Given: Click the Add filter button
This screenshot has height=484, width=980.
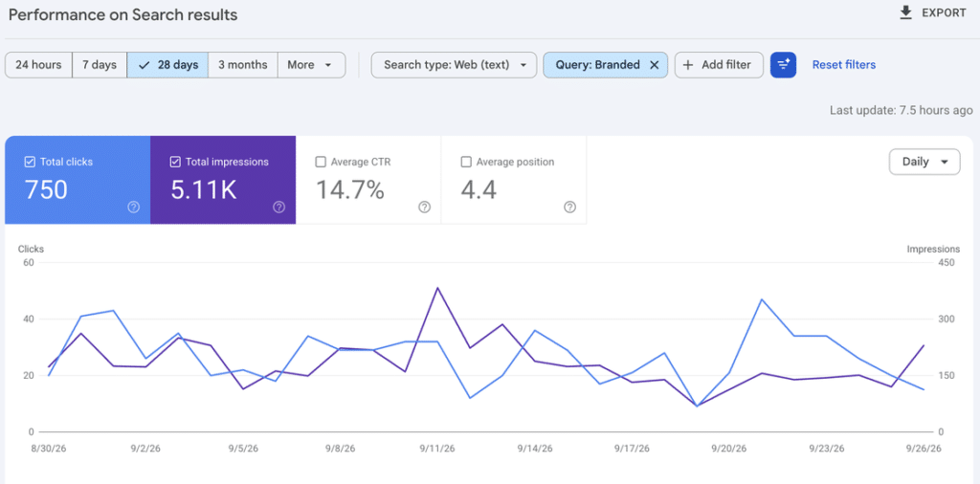Looking at the screenshot, I should 719,65.
